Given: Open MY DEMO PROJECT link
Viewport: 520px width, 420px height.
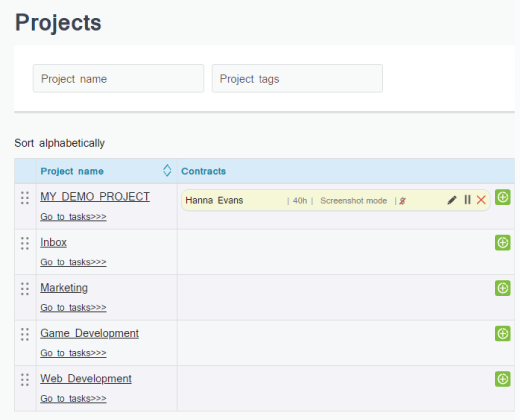Looking at the screenshot, I should pos(95,197).
